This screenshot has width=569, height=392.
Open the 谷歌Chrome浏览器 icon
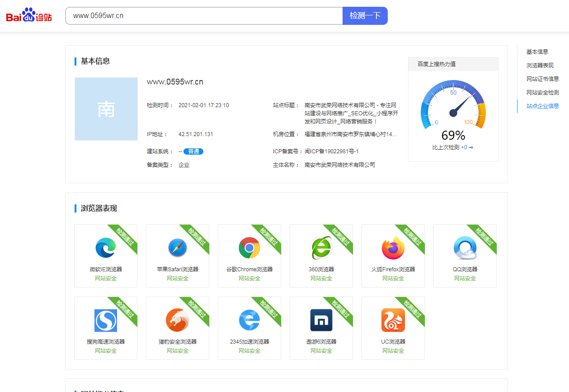pyautogui.click(x=249, y=246)
